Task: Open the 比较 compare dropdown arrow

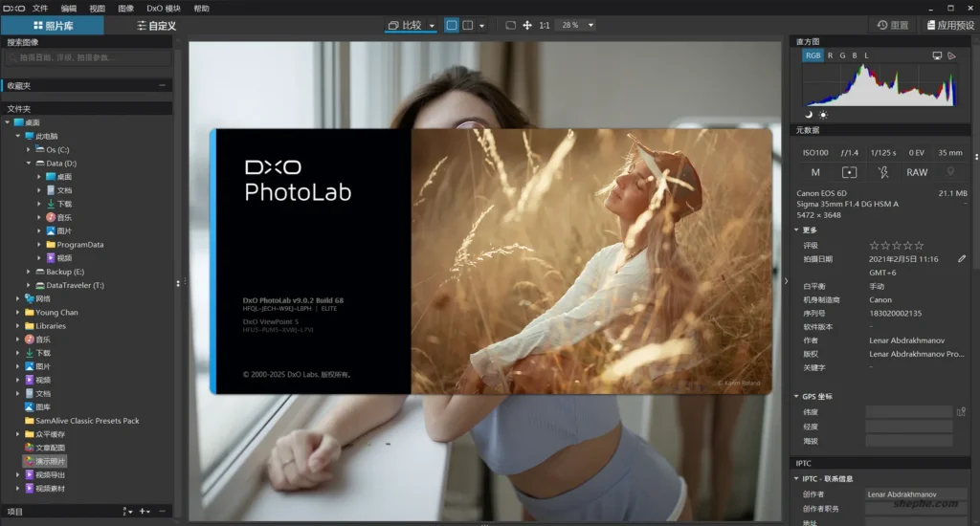Action: 432,26
